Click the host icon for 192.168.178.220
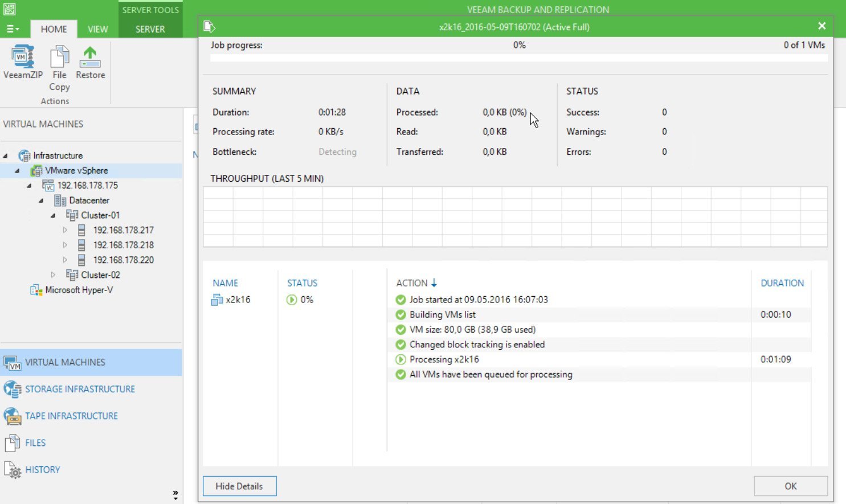Screen dimensions: 846x504 81,260
